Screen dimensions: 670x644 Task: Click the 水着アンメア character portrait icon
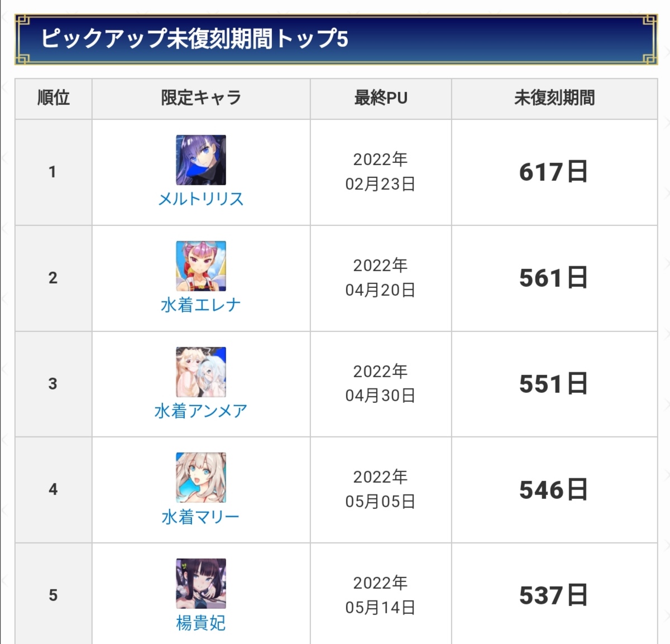tap(201, 372)
